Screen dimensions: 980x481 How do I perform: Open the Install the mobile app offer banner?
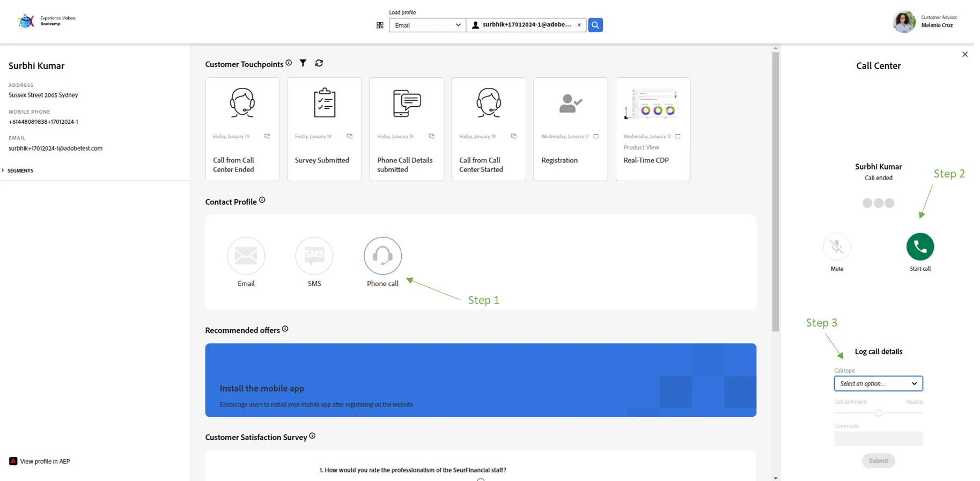click(x=481, y=380)
